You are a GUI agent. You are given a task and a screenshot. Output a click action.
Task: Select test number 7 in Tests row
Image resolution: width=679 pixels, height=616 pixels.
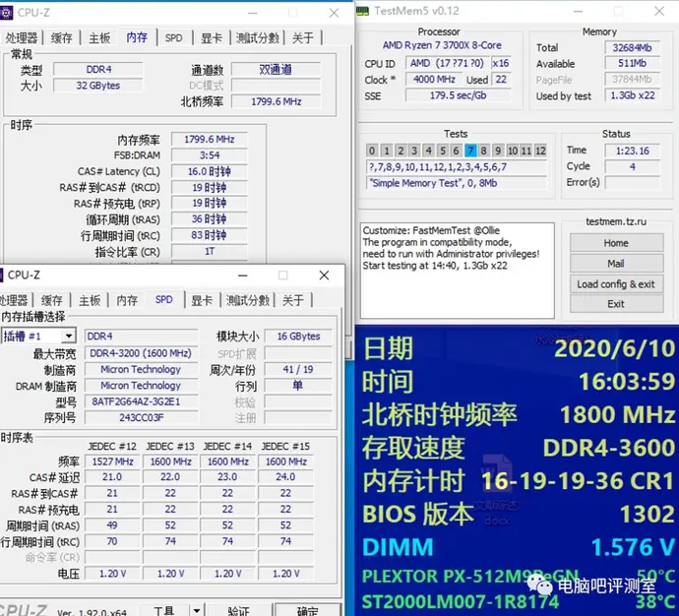[x=470, y=151]
